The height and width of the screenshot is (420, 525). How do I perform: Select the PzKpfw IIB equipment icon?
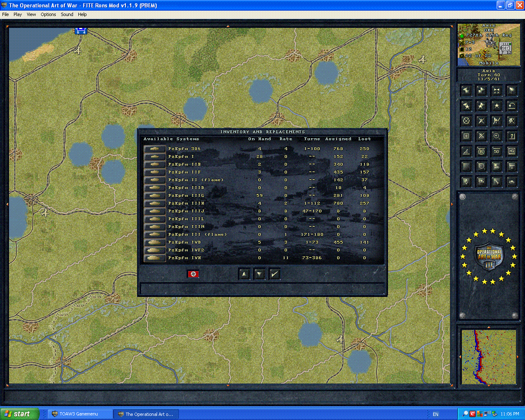coord(155,164)
